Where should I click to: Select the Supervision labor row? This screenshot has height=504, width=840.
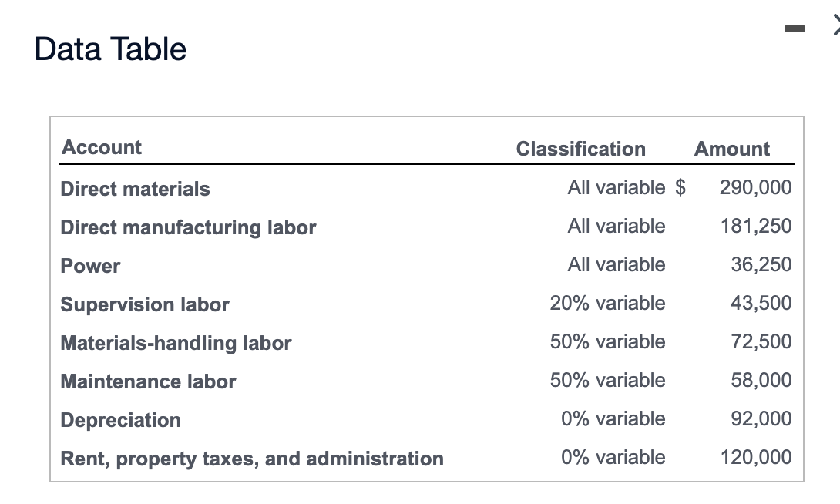[x=144, y=304]
